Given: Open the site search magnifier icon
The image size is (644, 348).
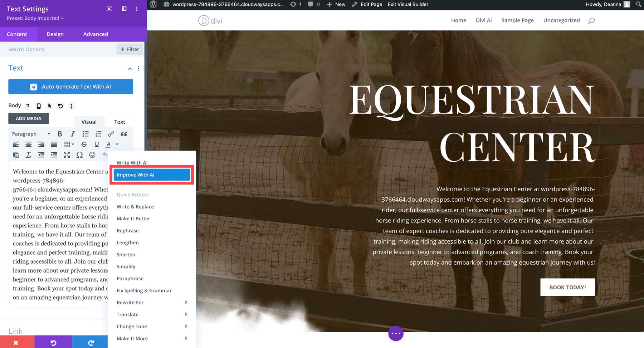Looking at the screenshot, I should 591,21.
